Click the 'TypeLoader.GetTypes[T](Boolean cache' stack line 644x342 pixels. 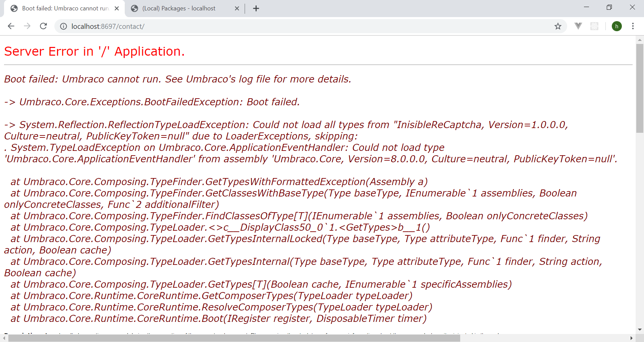[x=261, y=284]
